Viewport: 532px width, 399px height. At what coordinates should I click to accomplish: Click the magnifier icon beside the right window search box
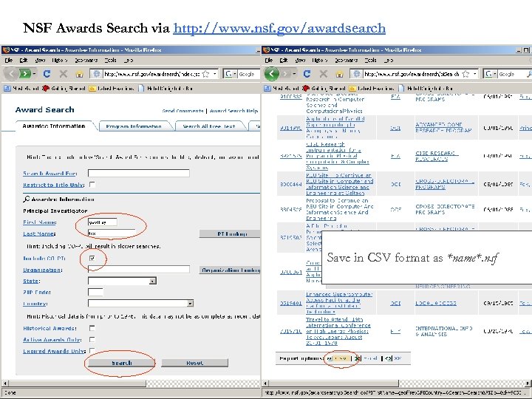point(529,74)
